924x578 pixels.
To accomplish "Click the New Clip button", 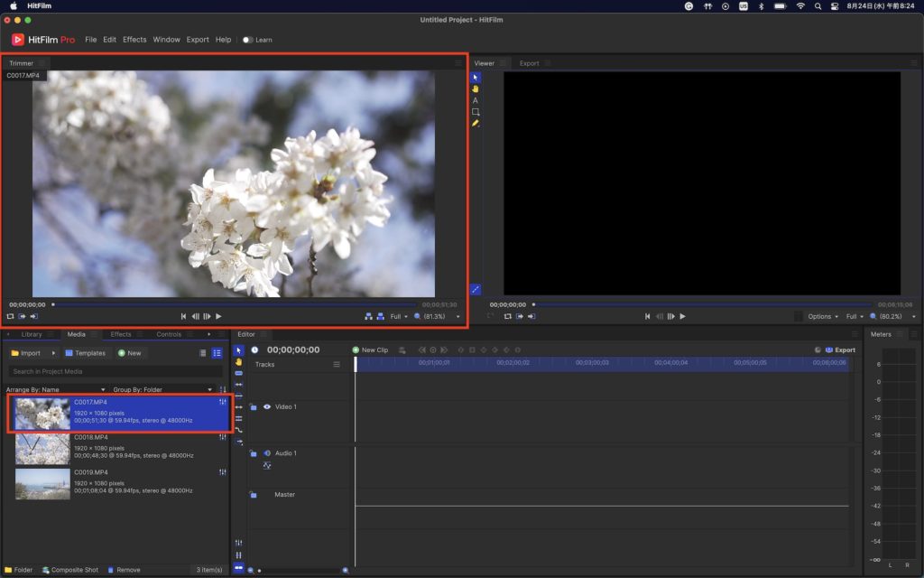I will (x=370, y=350).
